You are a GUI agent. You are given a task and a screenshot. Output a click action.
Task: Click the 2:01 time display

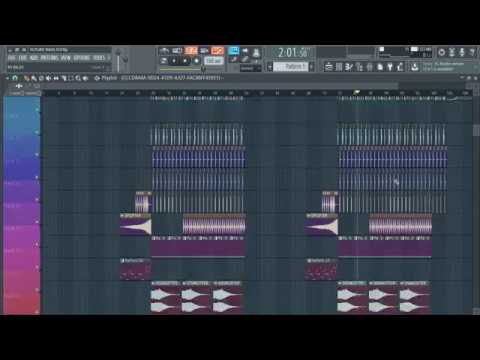[x=293, y=52]
